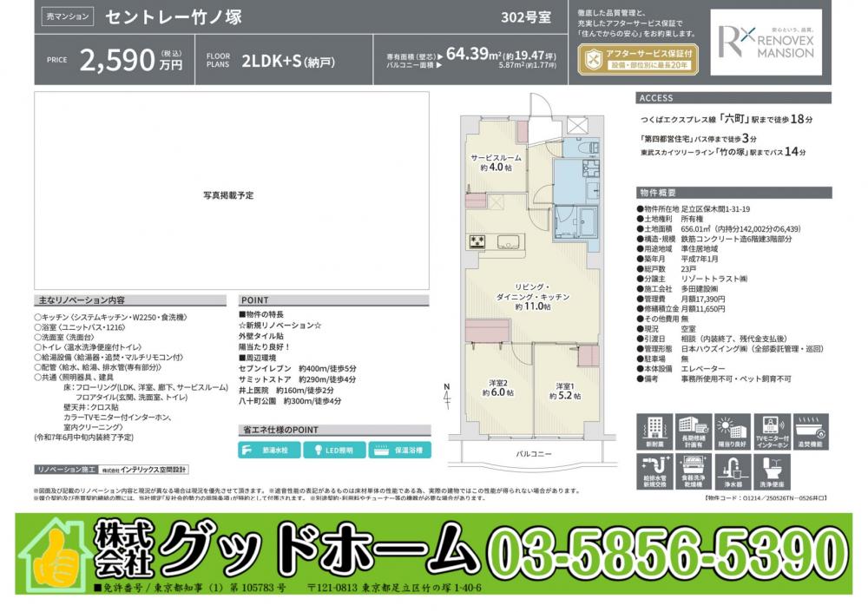The height and width of the screenshot is (612, 868).
Task: Click the 竹の塚 駅までバス14分 line
Action: tap(724, 152)
